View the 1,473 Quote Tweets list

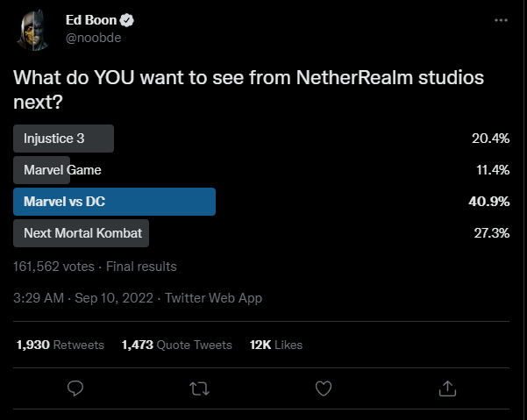point(177,345)
